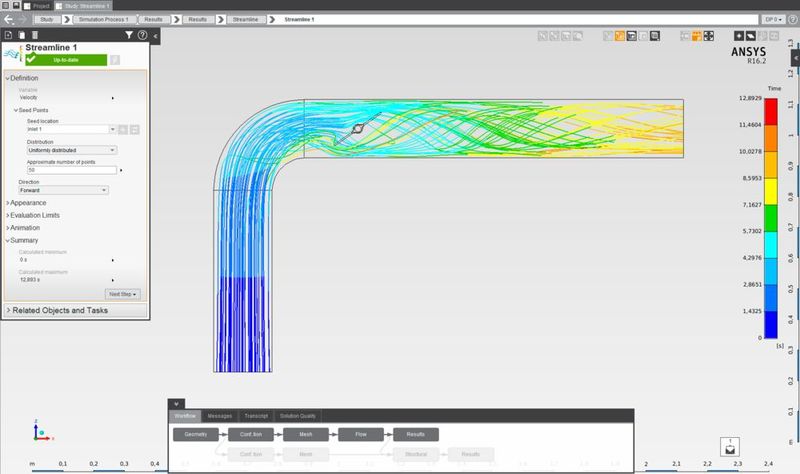800x474 pixels.
Task: Expand the Appearance section
Action: [28, 203]
